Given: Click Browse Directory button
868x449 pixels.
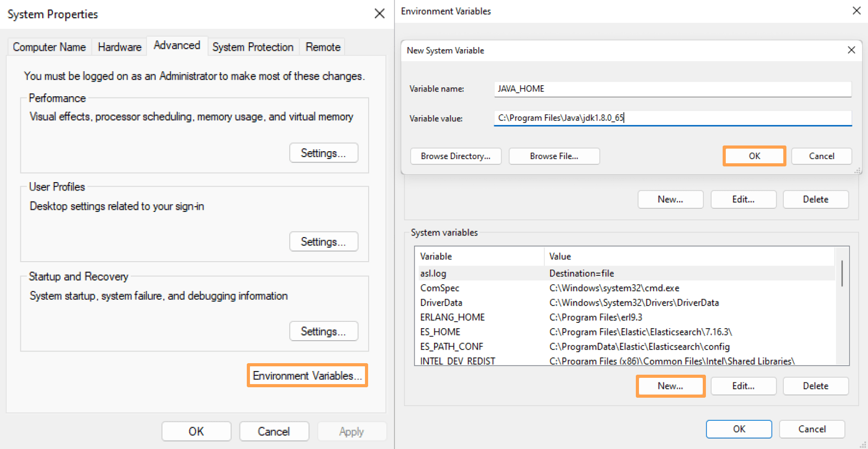Looking at the screenshot, I should click(x=455, y=156).
